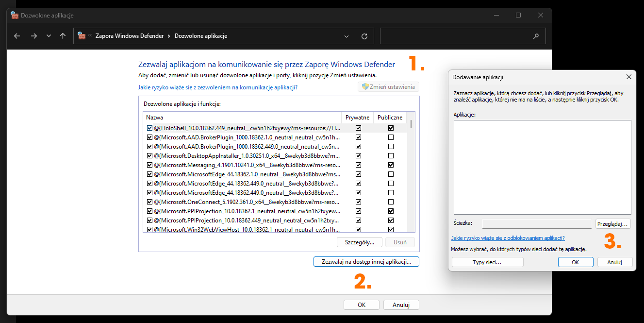Confirm with OK in Dozwolone aplikacje window
This screenshot has height=323, width=644.
(x=362, y=305)
